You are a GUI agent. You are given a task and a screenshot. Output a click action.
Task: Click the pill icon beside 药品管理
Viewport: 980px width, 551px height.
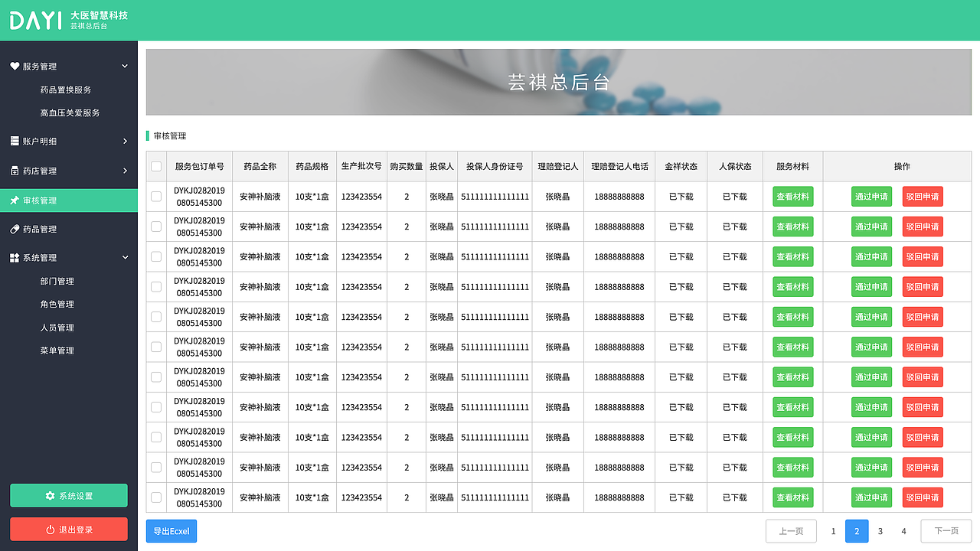15,229
